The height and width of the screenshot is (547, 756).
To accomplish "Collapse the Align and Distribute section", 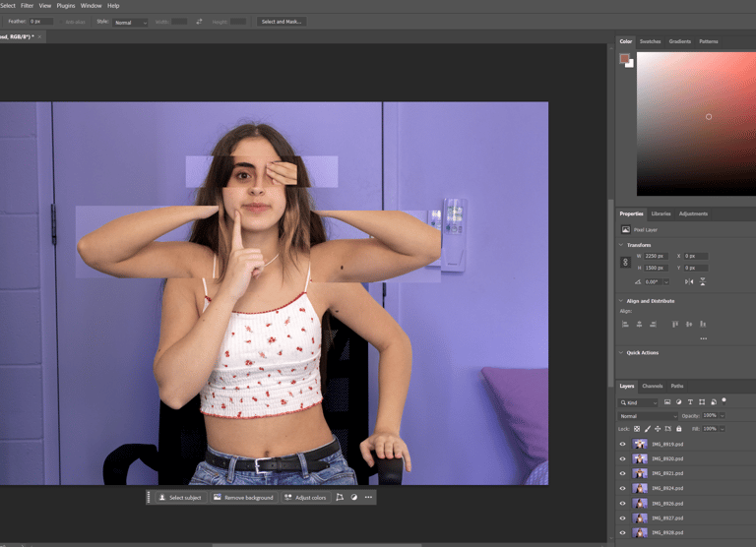I will pyautogui.click(x=621, y=301).
